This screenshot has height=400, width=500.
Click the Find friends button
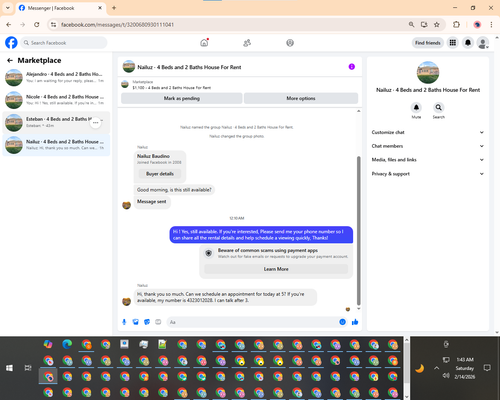pyautogui.click(x=428, y=43)
